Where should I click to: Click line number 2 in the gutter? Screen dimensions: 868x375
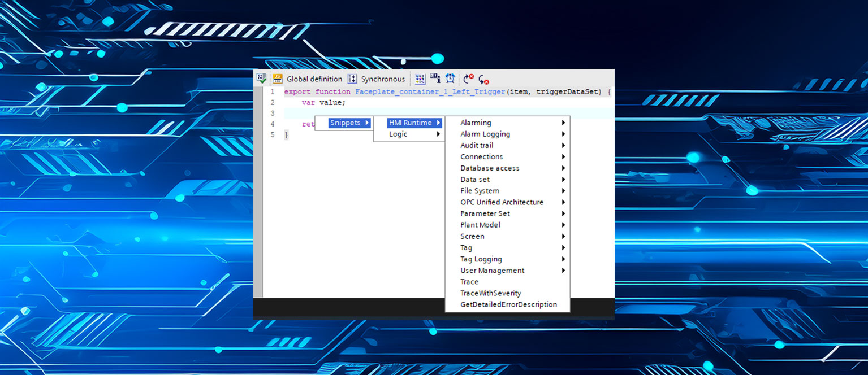(x=273, y=103)
